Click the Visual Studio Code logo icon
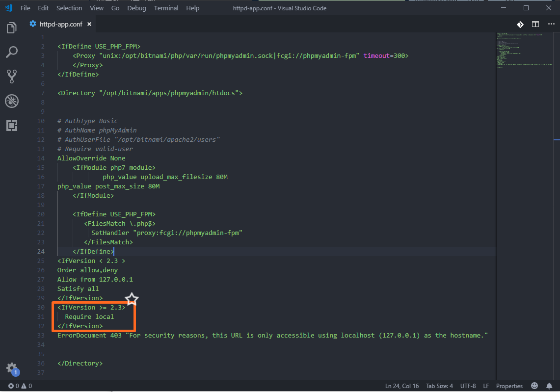Image resolution: width=560 pixels, height=392 pixels. [9, 8]
